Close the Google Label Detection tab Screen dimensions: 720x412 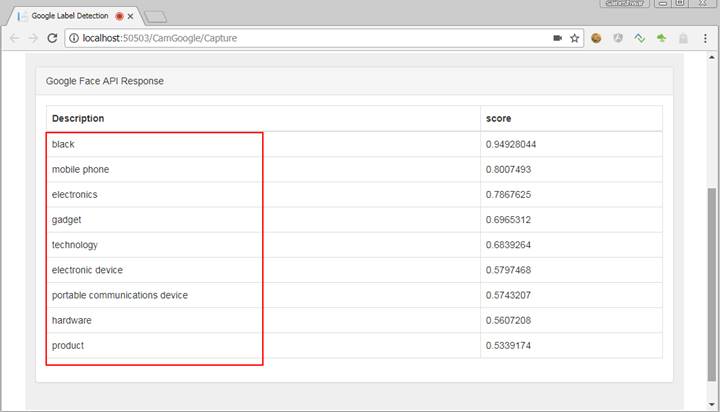[x=130, y=16]
